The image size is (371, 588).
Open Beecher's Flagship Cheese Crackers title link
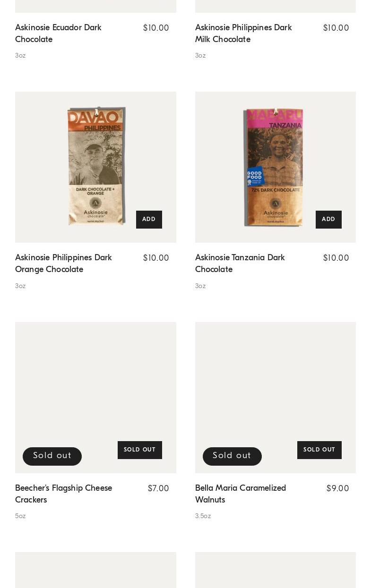63,494
